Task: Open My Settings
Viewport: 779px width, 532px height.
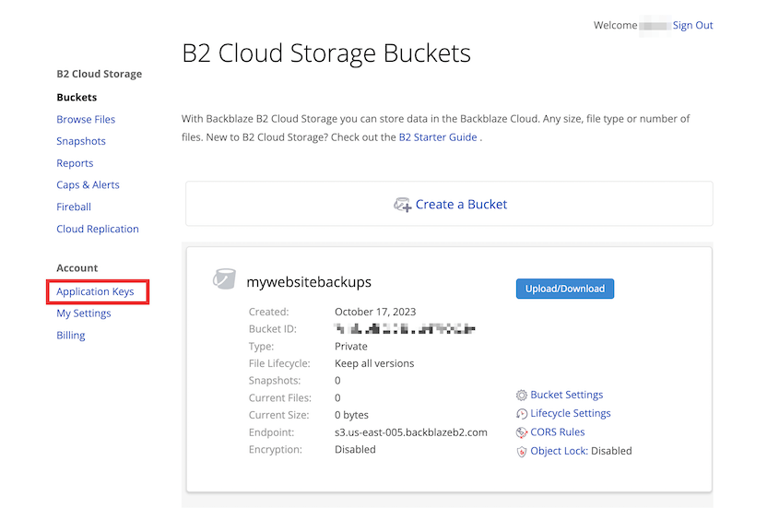Action: click(84, 313)
